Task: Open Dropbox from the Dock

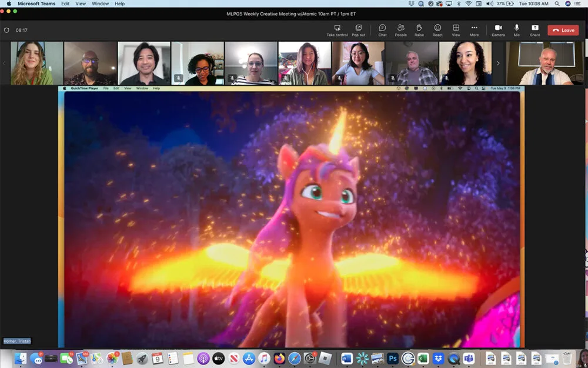Action: 439,359
